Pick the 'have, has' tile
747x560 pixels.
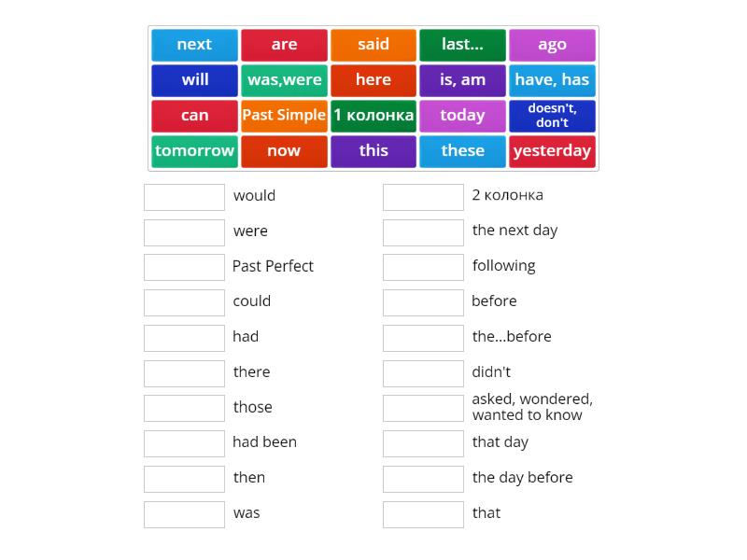pos(552,80)
